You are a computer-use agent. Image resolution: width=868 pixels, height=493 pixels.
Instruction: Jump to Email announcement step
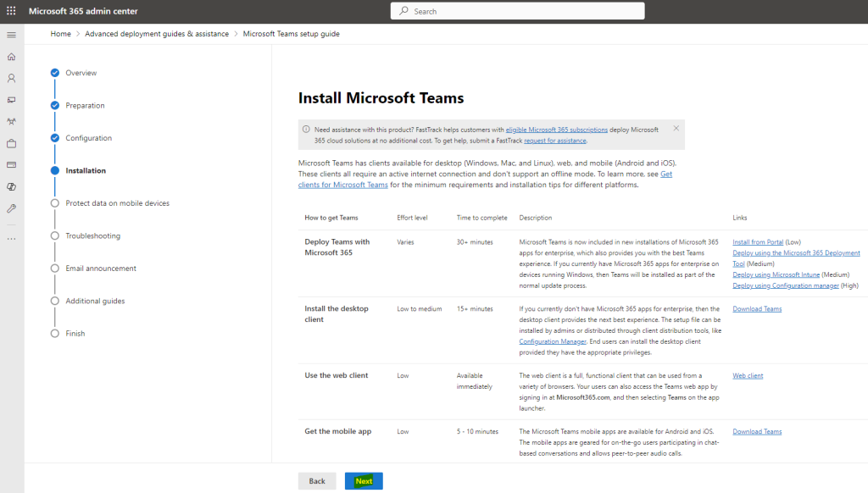(101, 269)
